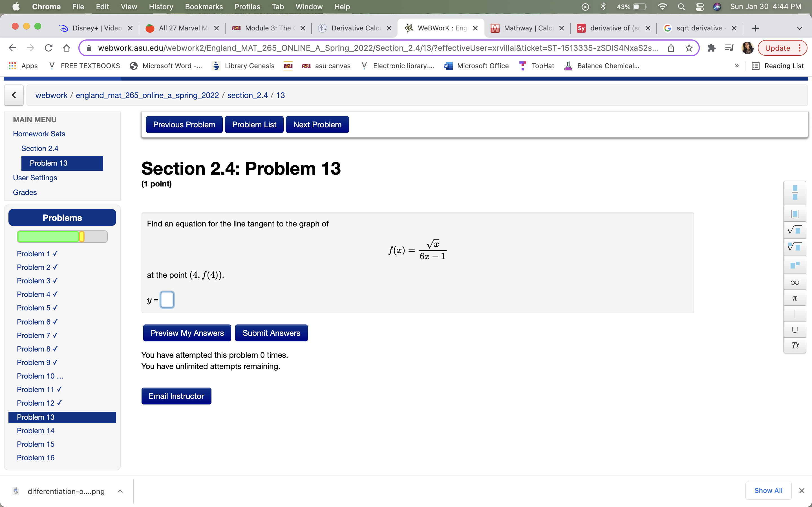
Task: Expand differentiation png download options
Action: 120,491
